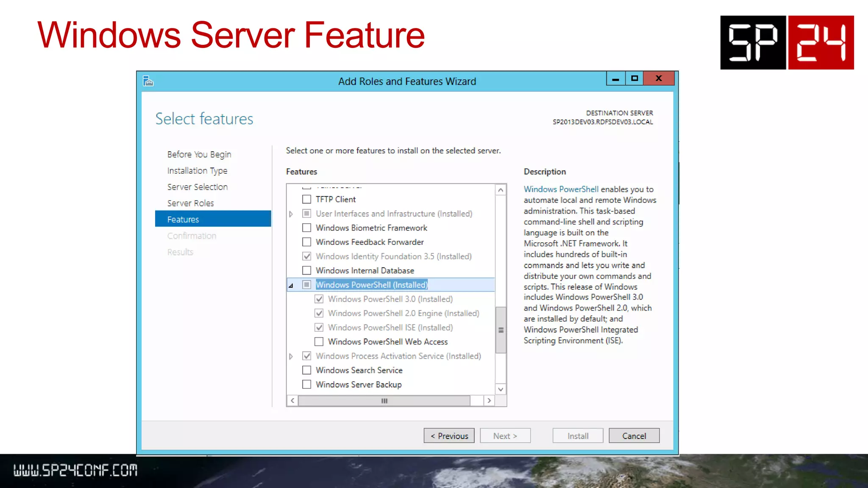
Task: Expand Windows Process Activation Service node
Action: (x=291, y=356)
